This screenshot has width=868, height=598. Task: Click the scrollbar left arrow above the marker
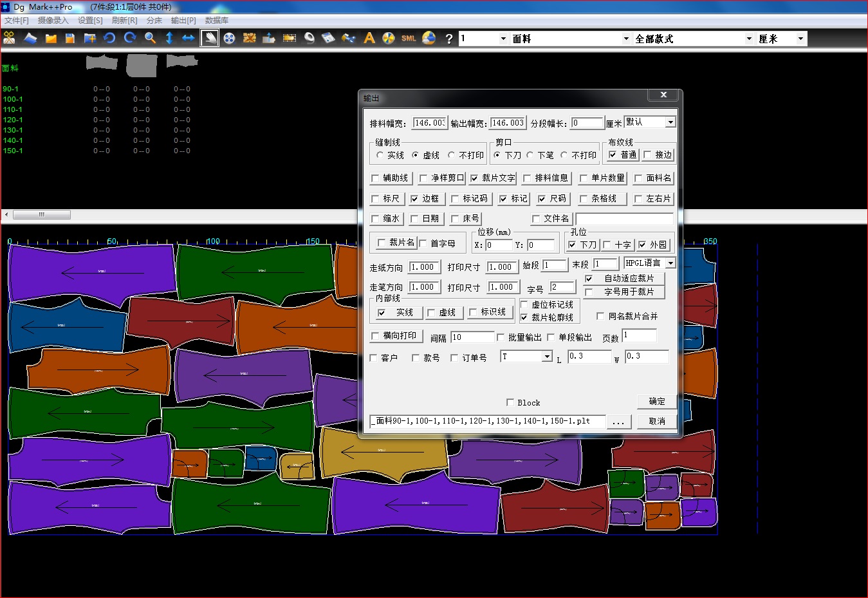point(6,215)
